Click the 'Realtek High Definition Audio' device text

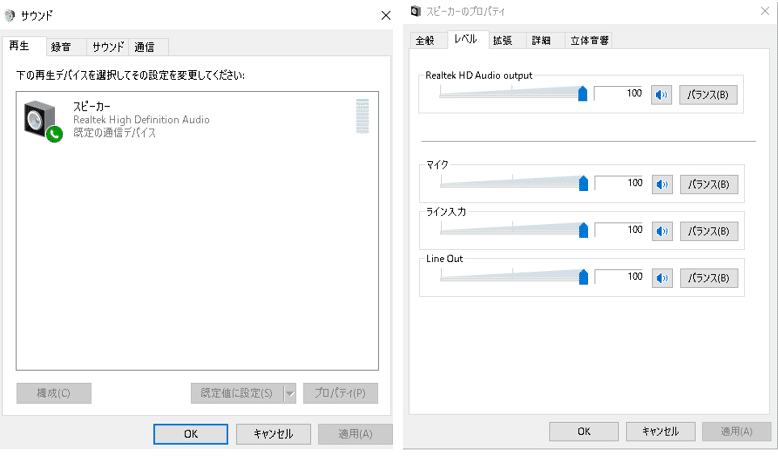pos(141,120)
